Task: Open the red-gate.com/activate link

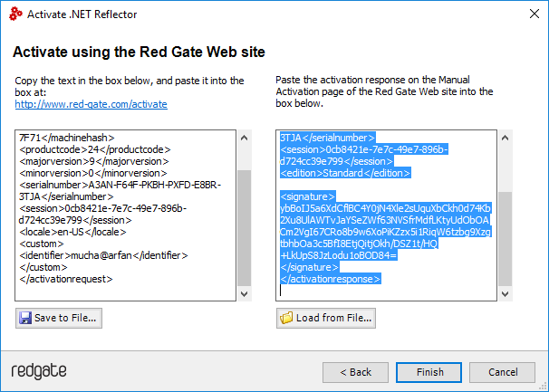Action: 91,104
